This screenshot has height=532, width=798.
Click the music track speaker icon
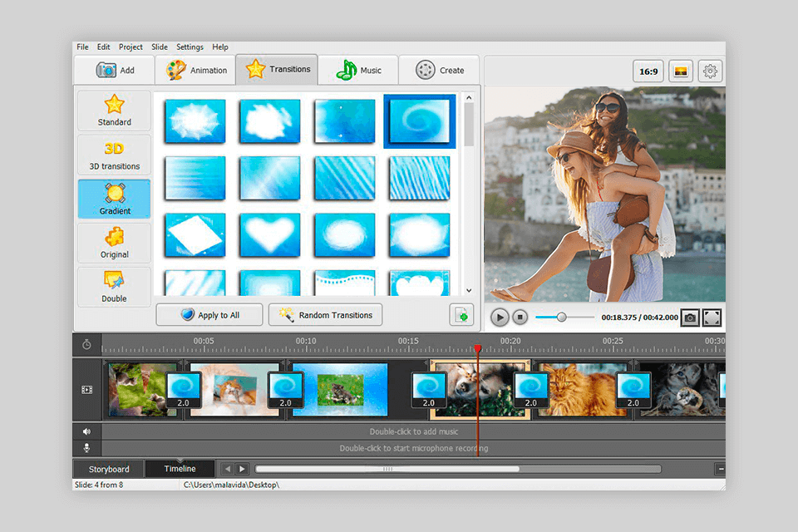click(87, 431)
